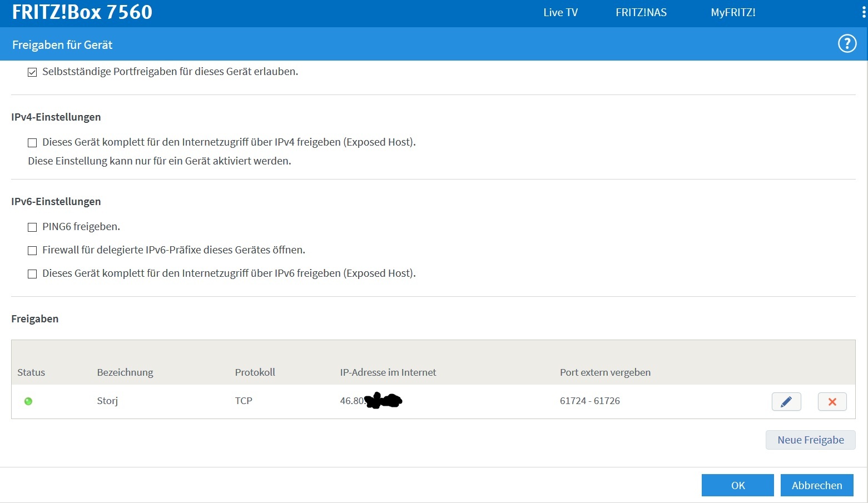Click the FRITZ!Box 7560 logo title

82,12
